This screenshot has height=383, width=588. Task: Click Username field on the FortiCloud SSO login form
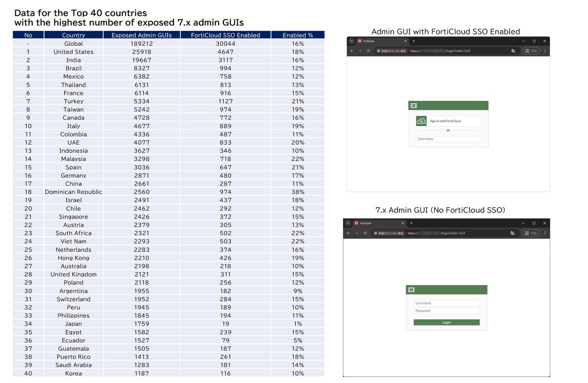pyautogui.click(x=448, y=139)
